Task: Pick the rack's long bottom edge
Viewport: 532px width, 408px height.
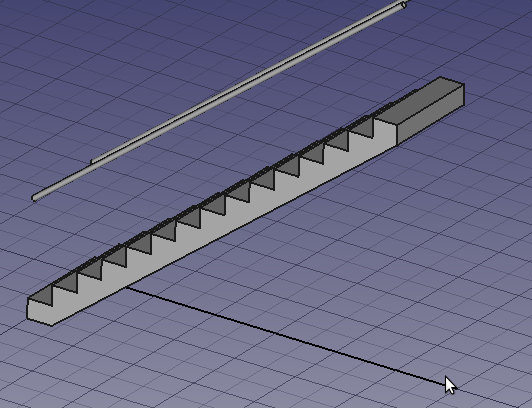Action: click(x=224, y=236)
